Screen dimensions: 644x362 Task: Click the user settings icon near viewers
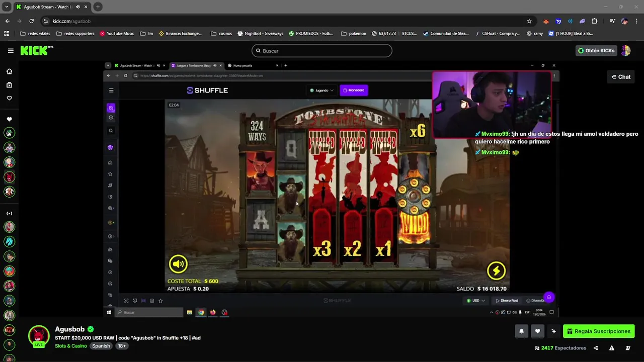pyautogui.click(x=628, y=348)
